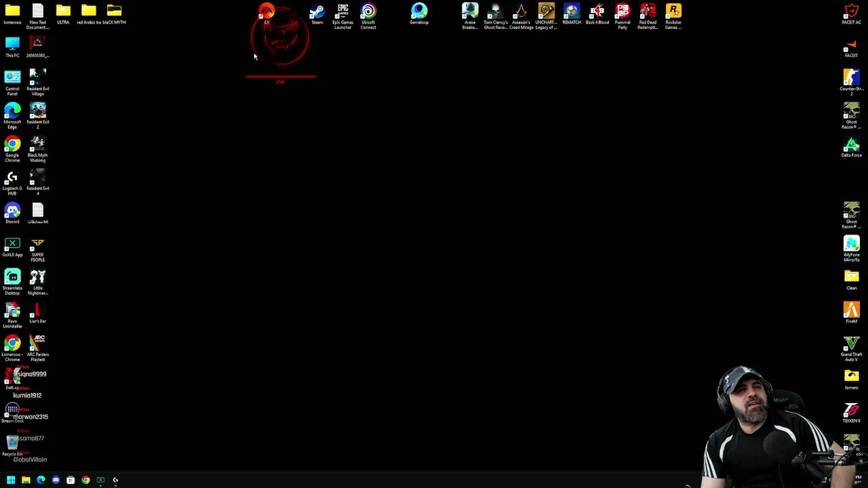
Task: Open the red Arabic tra folder
Action: tap(89, 14)
